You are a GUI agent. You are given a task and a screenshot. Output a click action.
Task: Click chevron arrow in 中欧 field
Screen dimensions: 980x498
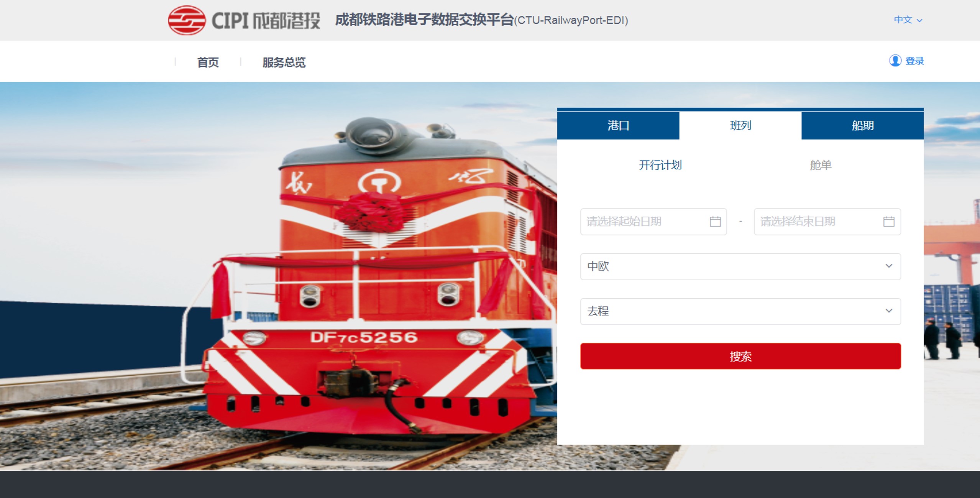(x=889, y=266)
